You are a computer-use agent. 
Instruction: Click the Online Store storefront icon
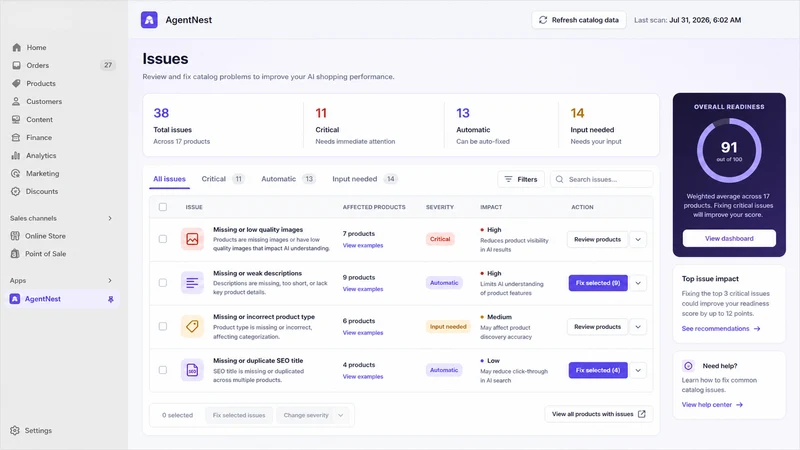pyautogui.click(x=15, y=236)
